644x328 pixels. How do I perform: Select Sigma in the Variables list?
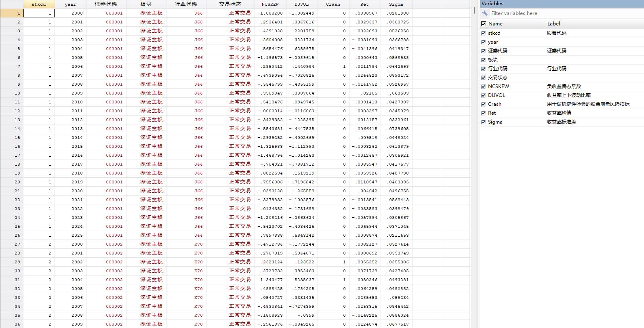point(495,122)
